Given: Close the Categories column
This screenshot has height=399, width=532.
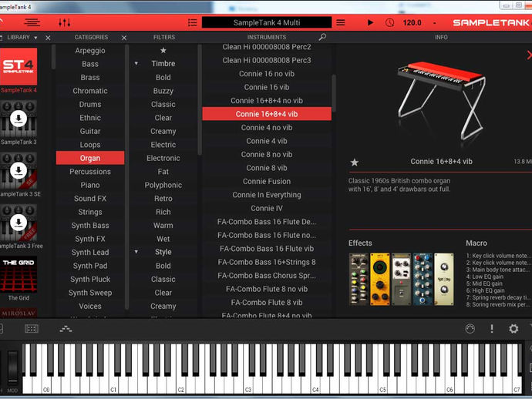Looking at the screenshot, I should tap(124, 38).
